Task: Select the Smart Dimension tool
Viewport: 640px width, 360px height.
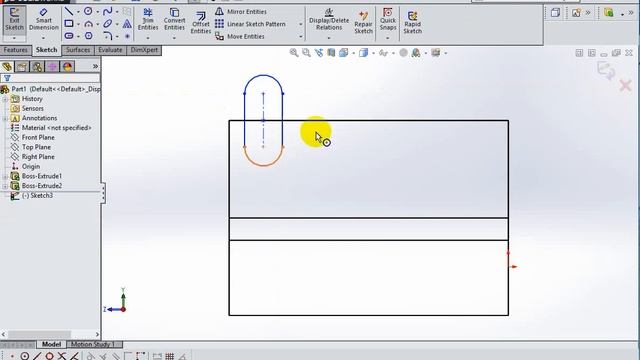Action: (x=44, y=20)
